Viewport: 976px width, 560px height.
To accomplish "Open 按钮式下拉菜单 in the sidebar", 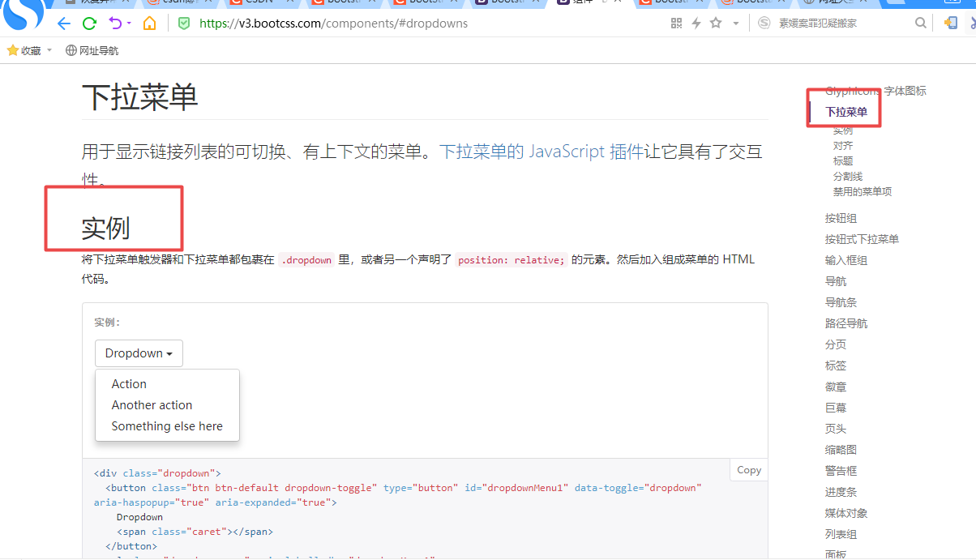I will [x=862, y=239].
